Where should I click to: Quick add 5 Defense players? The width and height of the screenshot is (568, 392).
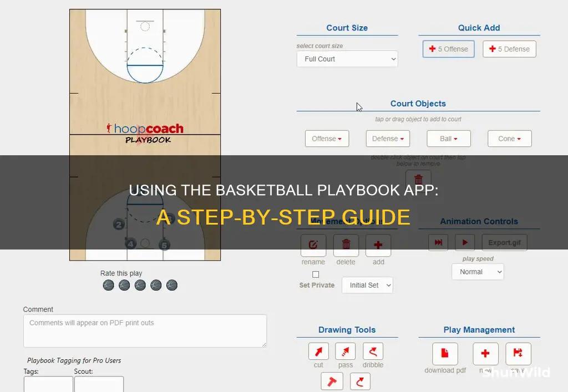[509, 49]
